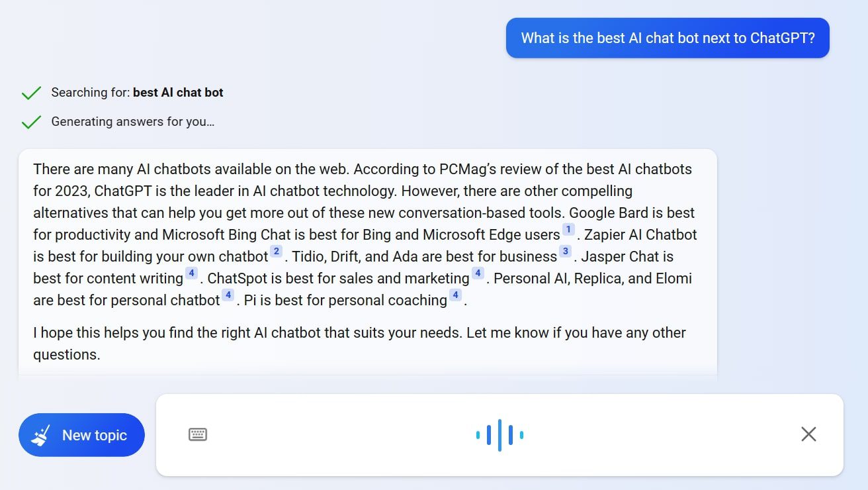The height and width of the screenshot is (490, 868).
Task: Click the green checkmark beside Searching for
Action: coord(31,92)
